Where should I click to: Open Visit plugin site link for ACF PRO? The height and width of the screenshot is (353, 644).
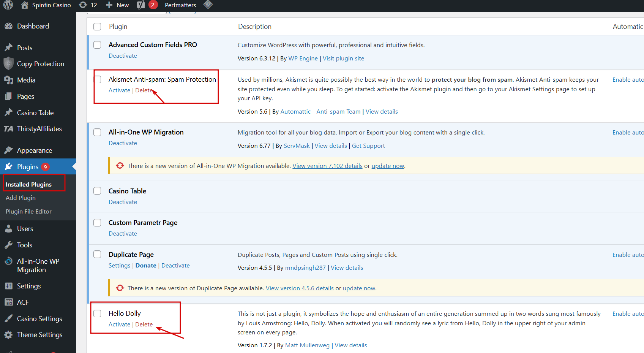(x=343, y=58)
